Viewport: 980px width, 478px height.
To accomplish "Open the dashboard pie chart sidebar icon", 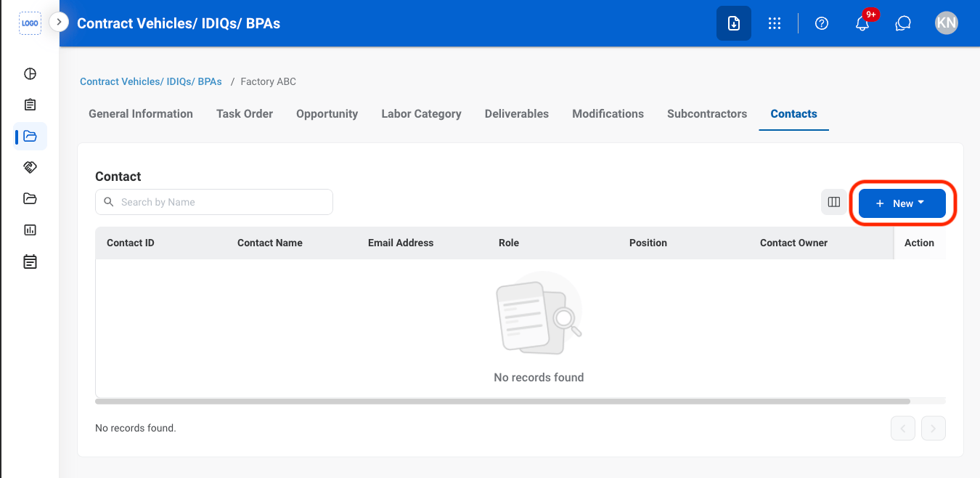I will point(30,73).
